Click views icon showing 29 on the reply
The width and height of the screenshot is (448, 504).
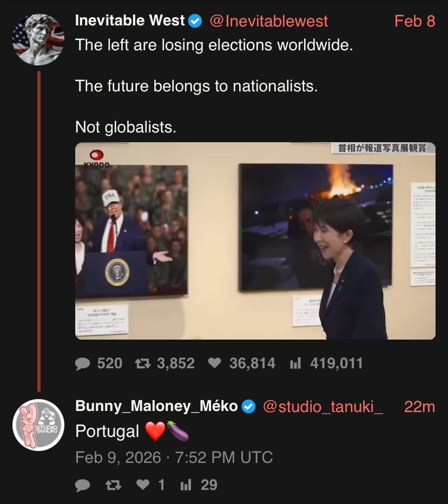(186, 485)
